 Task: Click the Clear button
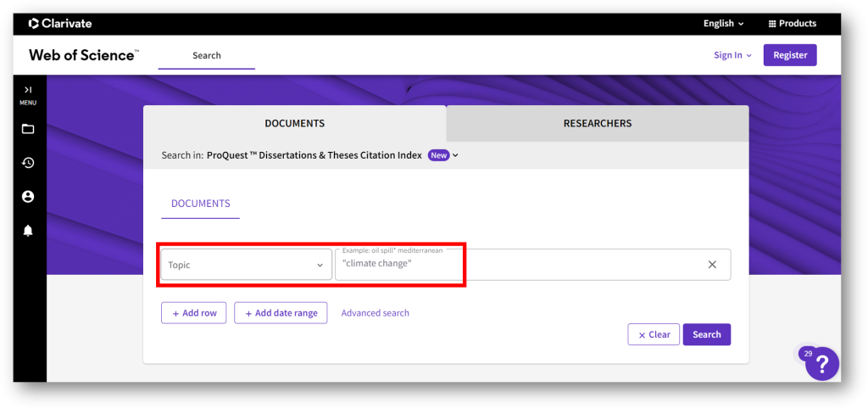coord(654,334)
